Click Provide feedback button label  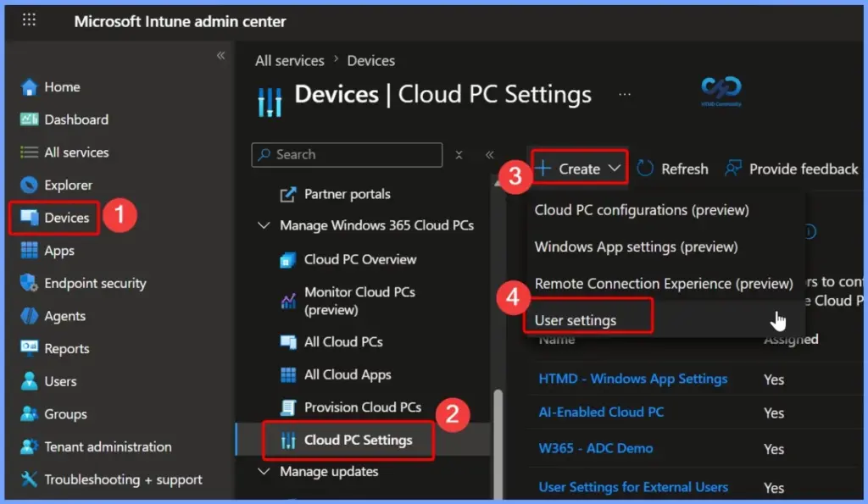tap(804, 169)
